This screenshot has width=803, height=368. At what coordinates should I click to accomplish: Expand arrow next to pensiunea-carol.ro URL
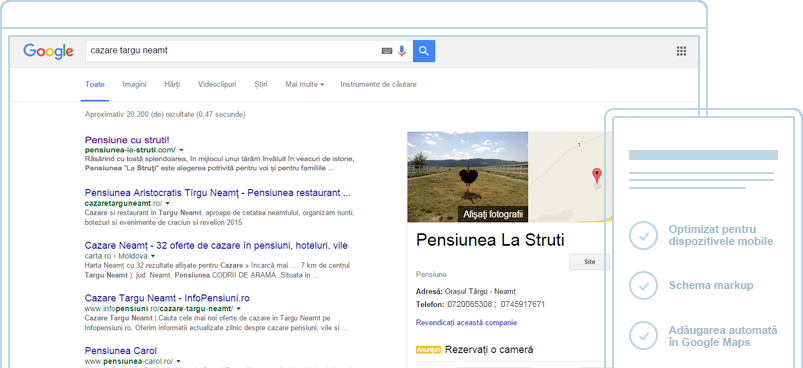coord(178,362)
